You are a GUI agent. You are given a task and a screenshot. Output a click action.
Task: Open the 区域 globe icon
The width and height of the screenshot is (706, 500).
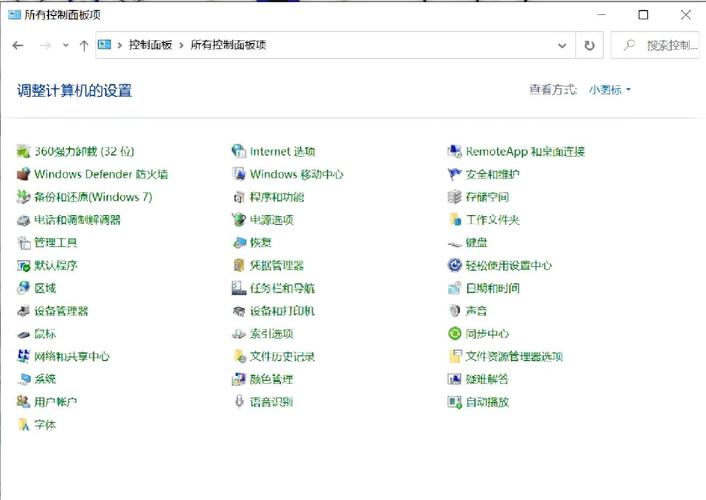(23, 288)
